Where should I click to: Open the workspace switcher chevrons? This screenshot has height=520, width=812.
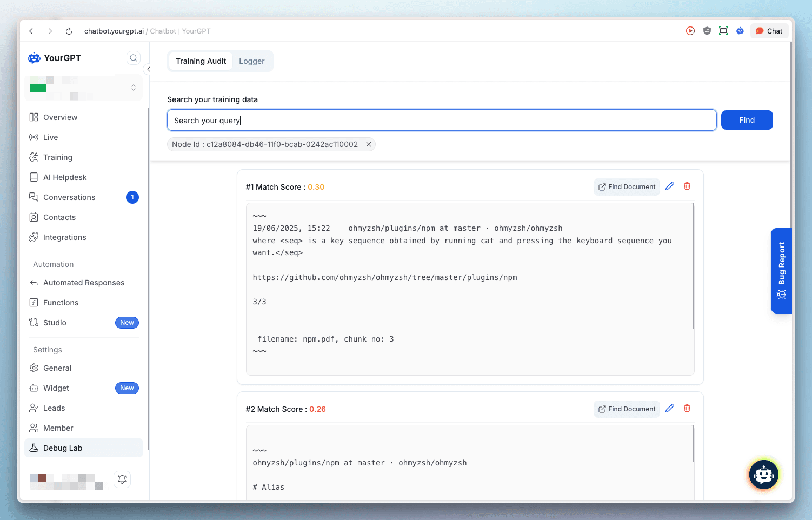tap(134, 88)
